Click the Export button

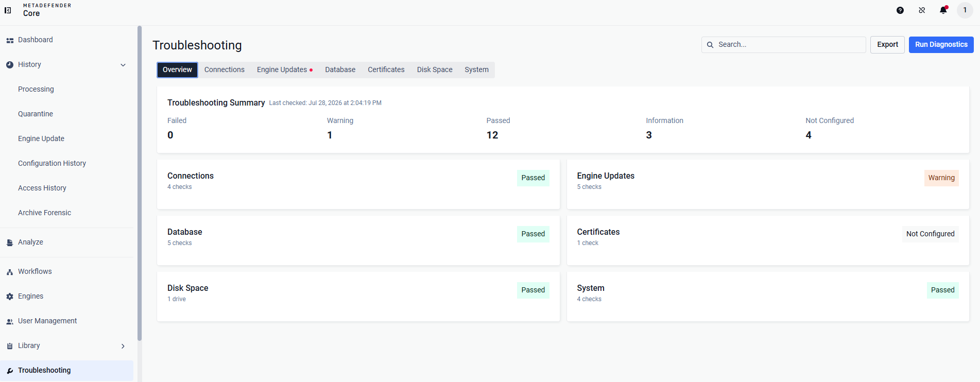[888, 45]
